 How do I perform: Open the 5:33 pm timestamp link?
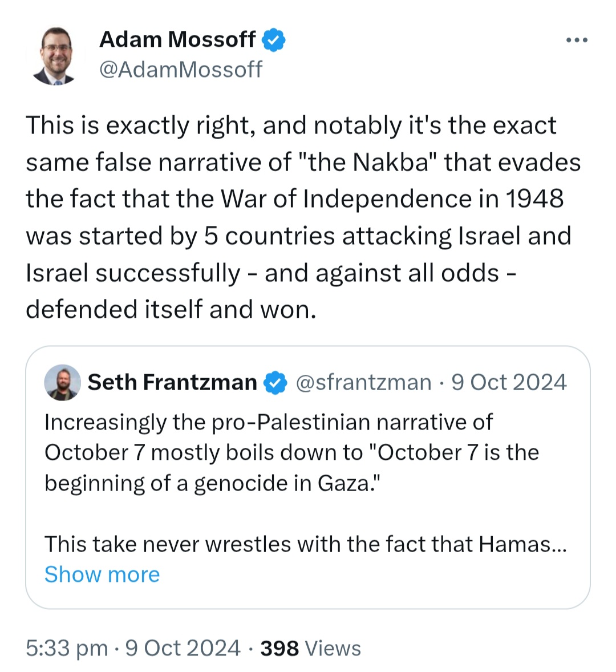[67, 648]
